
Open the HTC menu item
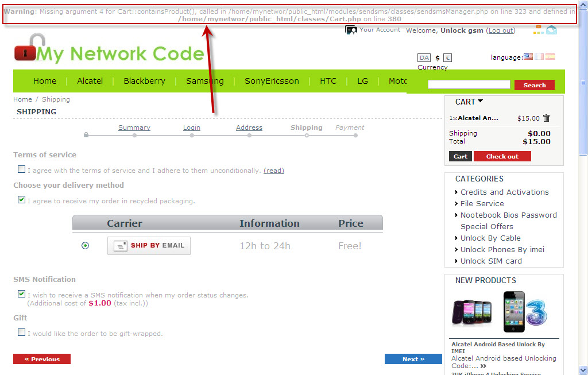coord(328,81)
